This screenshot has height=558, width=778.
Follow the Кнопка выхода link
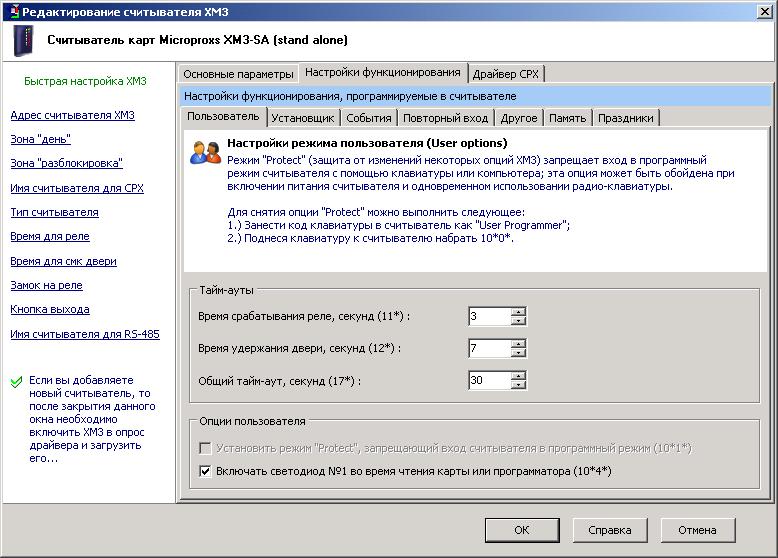[x=49, y=310]
